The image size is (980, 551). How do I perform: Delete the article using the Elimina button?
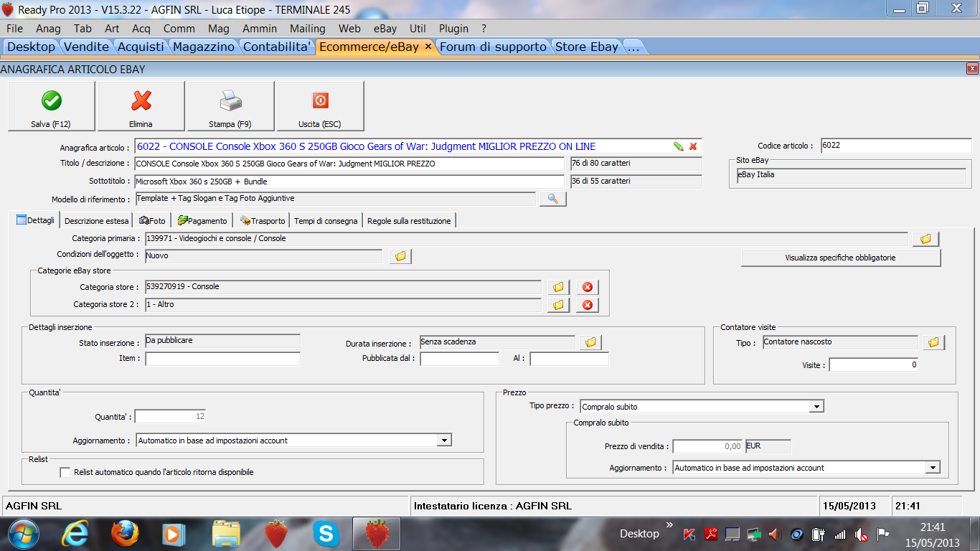141,106
